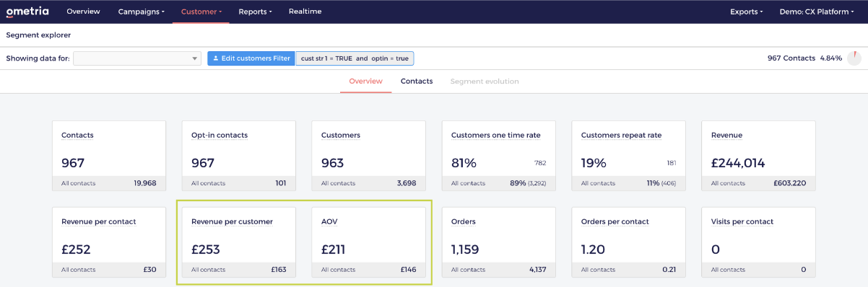Open the 'Showing data for' combo box
This screenshot has height=287, width=868.
tap(137, 58)
